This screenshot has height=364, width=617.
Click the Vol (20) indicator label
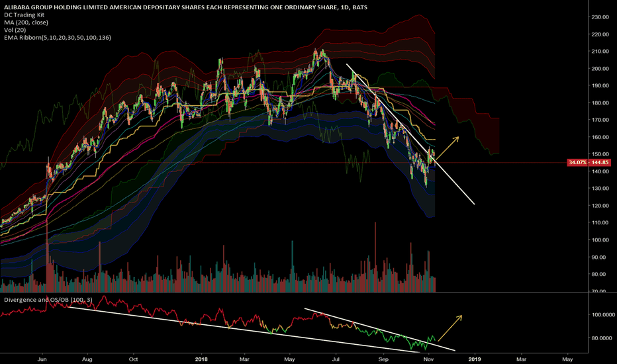(15, 30)
